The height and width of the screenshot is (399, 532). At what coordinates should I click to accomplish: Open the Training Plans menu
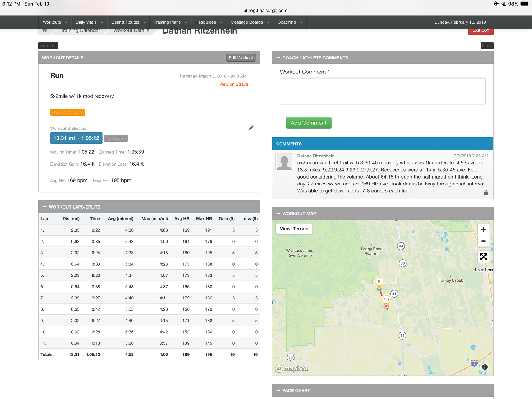[170, 22]
